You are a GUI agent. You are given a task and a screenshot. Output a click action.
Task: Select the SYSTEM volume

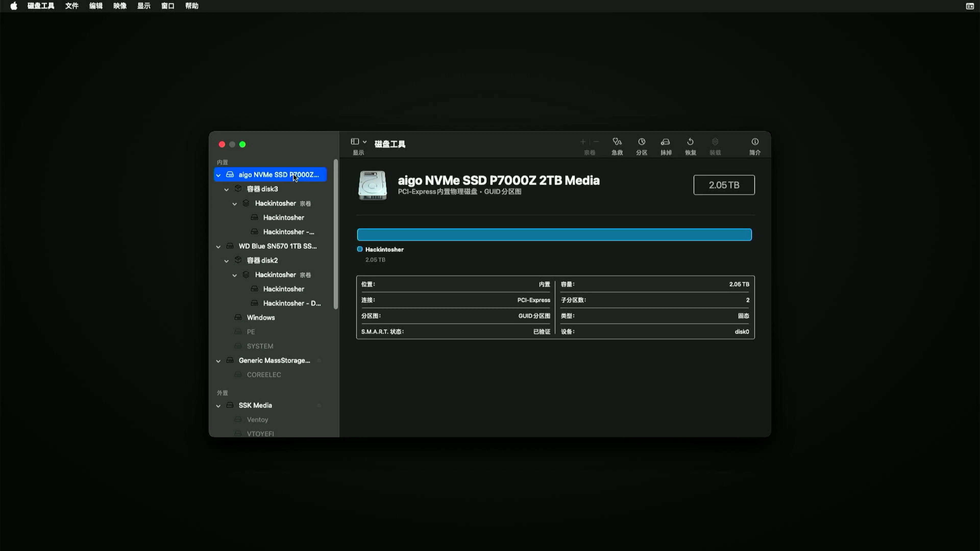coord(270,346)
